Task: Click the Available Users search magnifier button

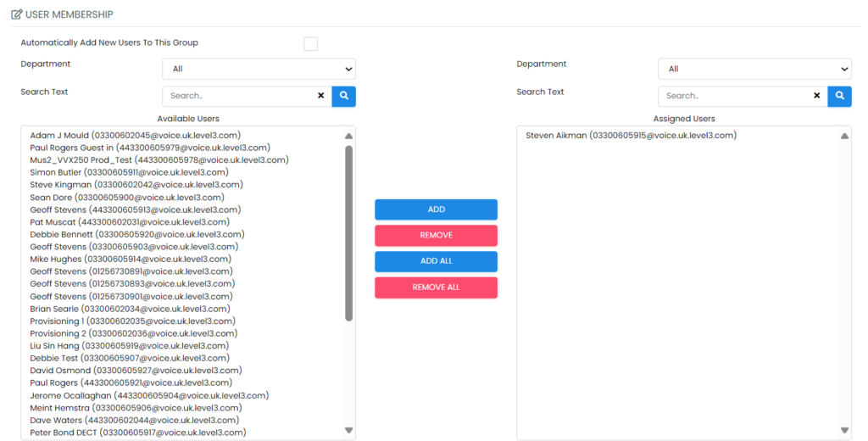Action: (x=344, y=96)
